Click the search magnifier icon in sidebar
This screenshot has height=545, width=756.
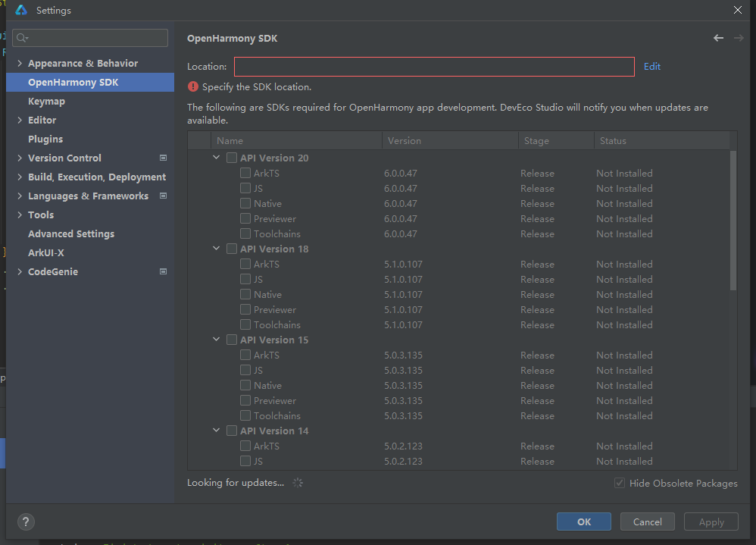coord(22,38)
